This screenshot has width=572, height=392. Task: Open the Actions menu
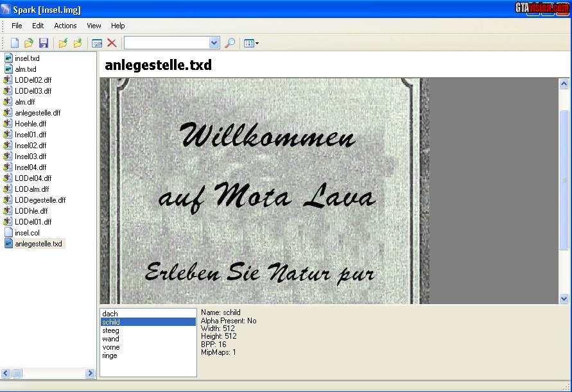click(65, 26)
